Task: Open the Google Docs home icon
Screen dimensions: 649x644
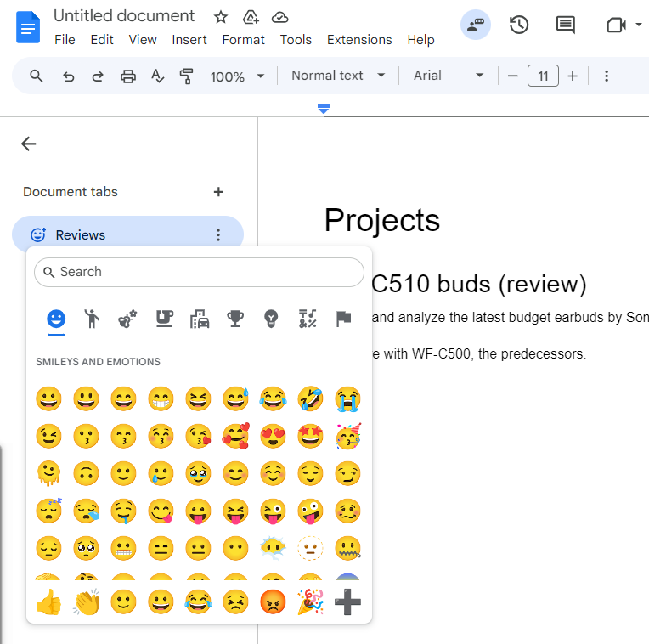Action: pos(28,27)
